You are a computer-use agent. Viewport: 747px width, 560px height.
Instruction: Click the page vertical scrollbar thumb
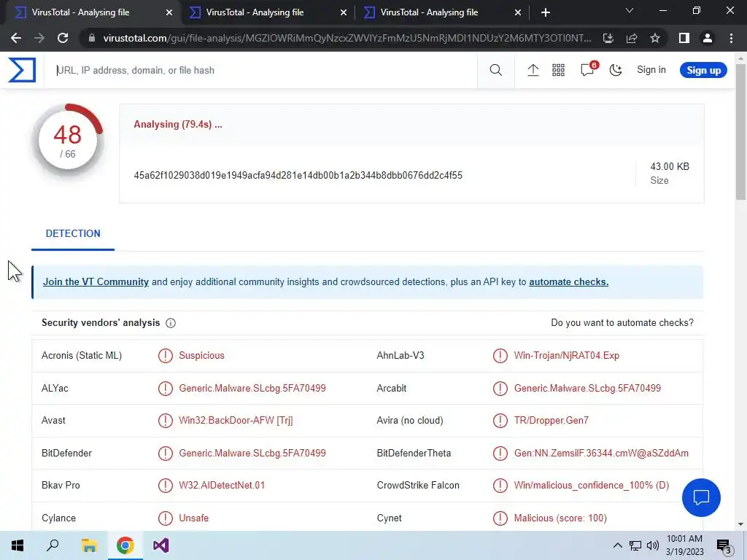[740, 133]
